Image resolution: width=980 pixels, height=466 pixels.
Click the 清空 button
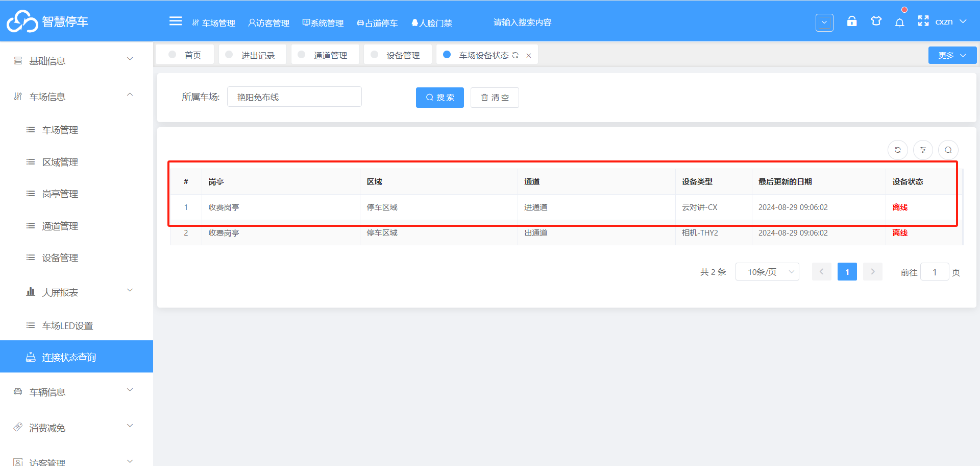(x=495, y=97)
